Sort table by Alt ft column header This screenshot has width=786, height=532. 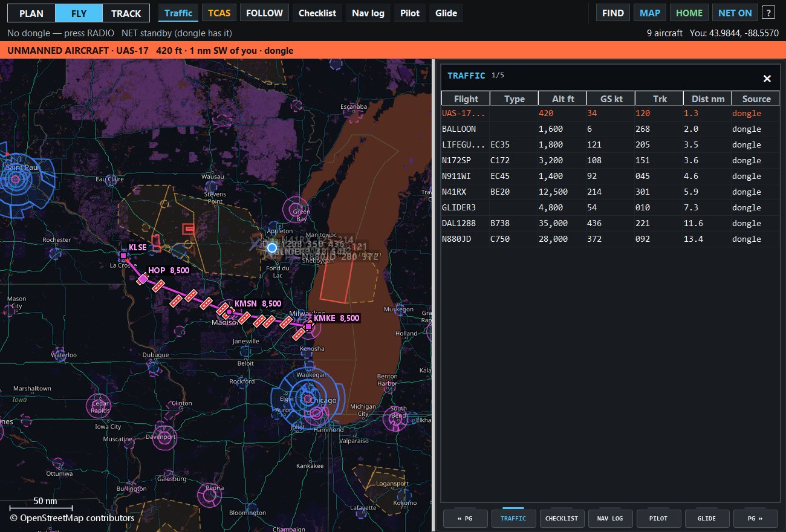click(x=562, y=99)
